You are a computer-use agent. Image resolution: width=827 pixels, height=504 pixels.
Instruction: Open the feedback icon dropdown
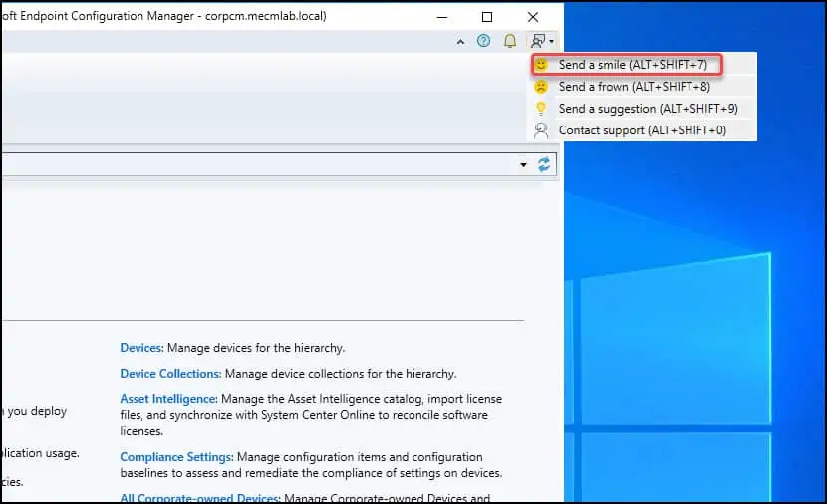(x=543, y=41)
